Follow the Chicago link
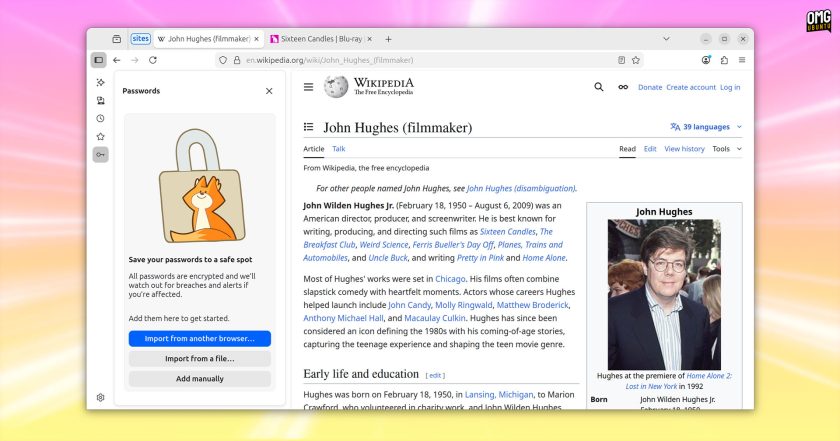 click(450, 279)
